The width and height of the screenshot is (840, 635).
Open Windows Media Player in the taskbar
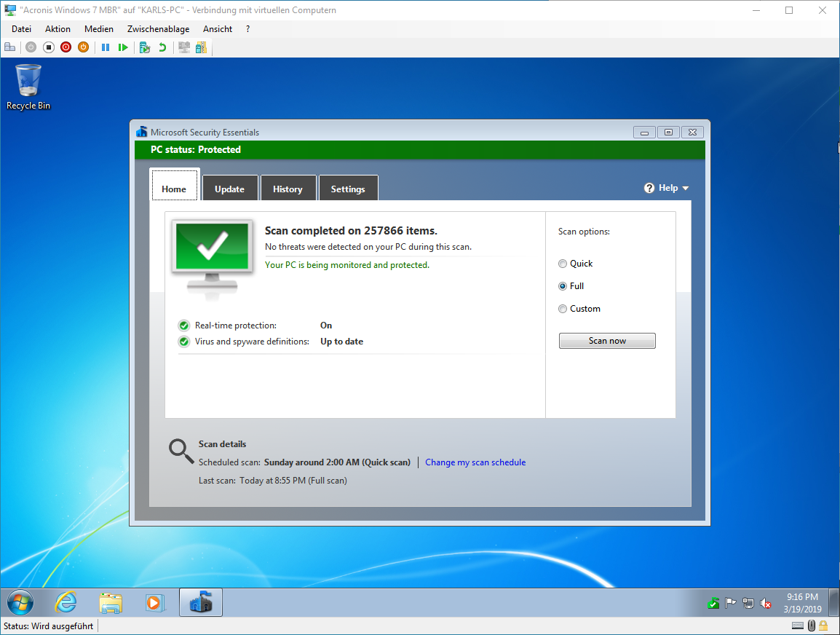(154, 602)
